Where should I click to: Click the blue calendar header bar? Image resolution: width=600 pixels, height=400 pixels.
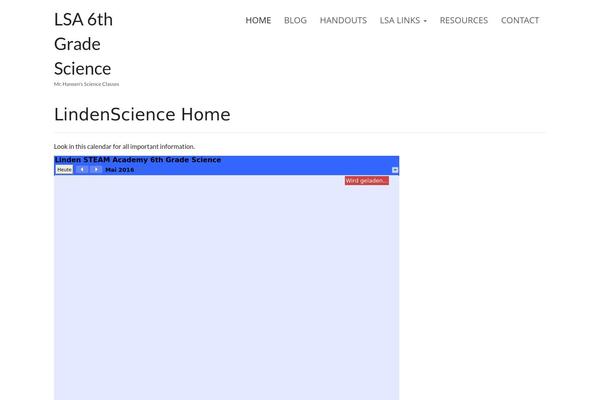(x=227, y=165)
